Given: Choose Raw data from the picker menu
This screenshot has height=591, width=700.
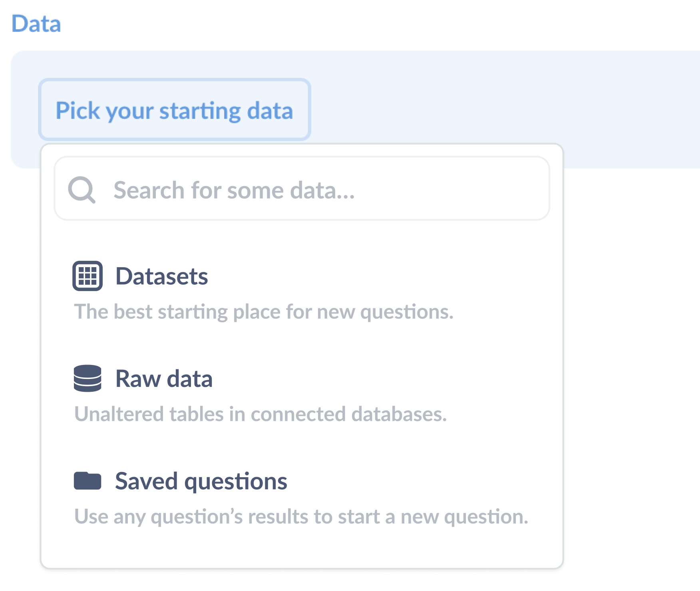Looking at the screenshot, I should click(164, 379).
